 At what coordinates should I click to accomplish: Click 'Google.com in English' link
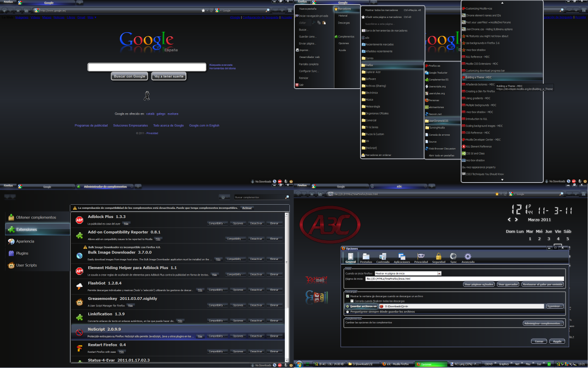click(204, 125)
